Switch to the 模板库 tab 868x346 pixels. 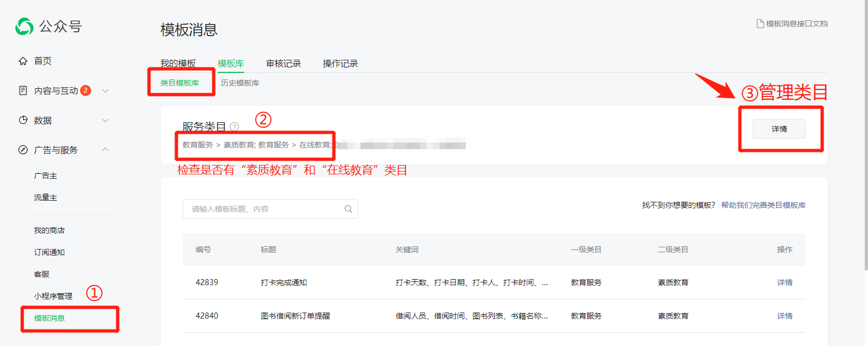pos(230,63)
